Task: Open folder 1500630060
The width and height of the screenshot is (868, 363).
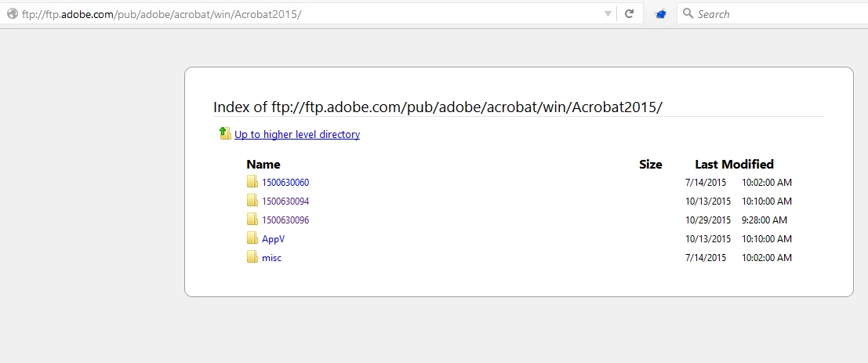Action: coord(285,183)
